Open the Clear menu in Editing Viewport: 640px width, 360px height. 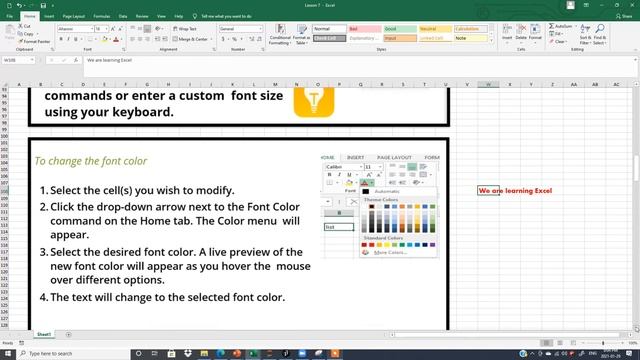(x=558, y=41)
